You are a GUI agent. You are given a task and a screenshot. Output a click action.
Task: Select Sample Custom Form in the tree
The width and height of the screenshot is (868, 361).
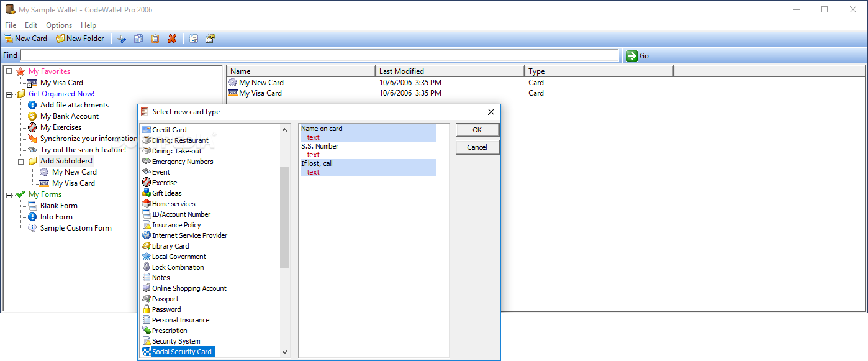76,228
